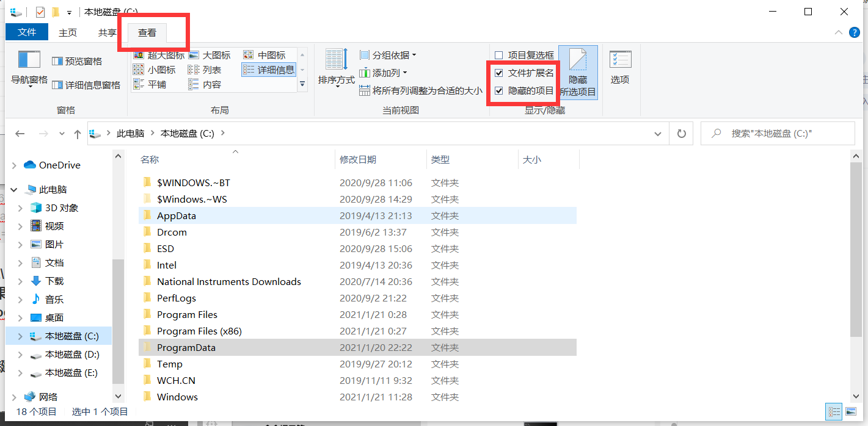Open the 排序方式 sort by dropdown
This screenshot has width=868, height=426.
pos(337,68)
